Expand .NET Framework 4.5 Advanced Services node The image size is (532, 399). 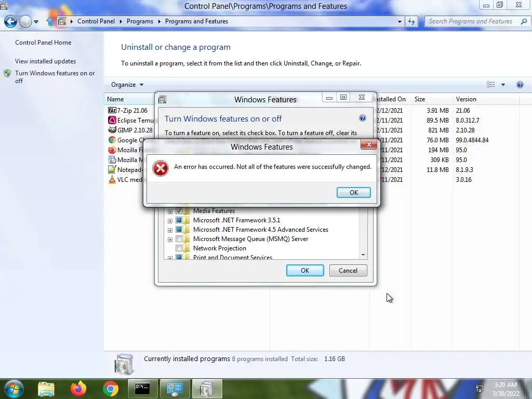tap(170, 230)
